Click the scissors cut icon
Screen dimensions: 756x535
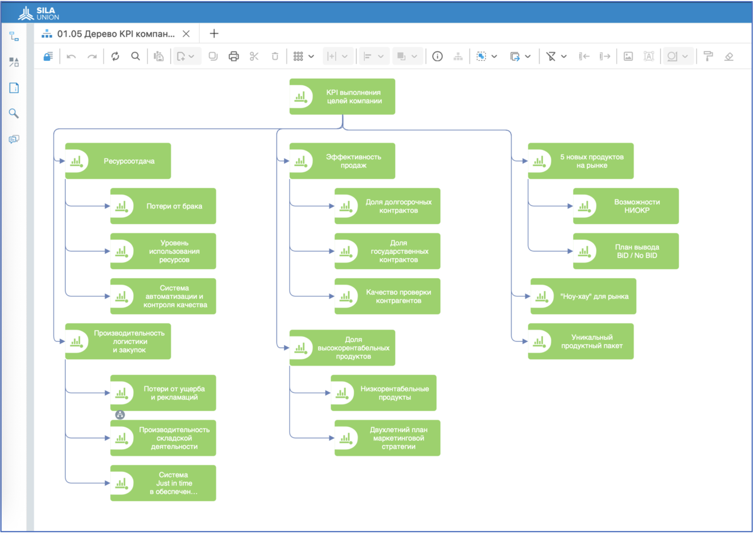click(254, 56)
